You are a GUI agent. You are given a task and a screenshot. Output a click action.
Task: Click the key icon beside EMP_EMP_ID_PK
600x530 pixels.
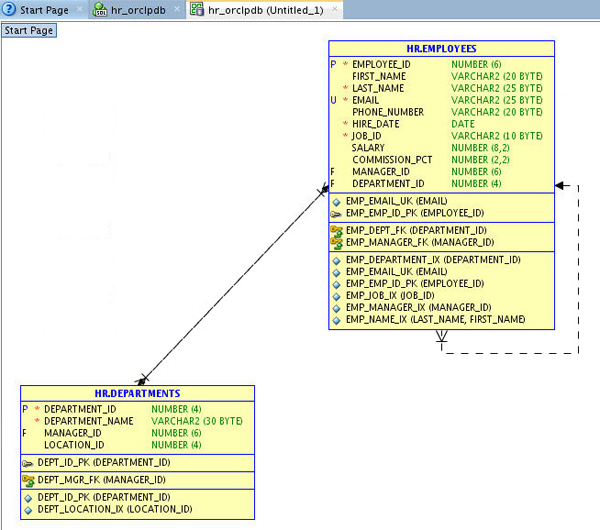336,213
